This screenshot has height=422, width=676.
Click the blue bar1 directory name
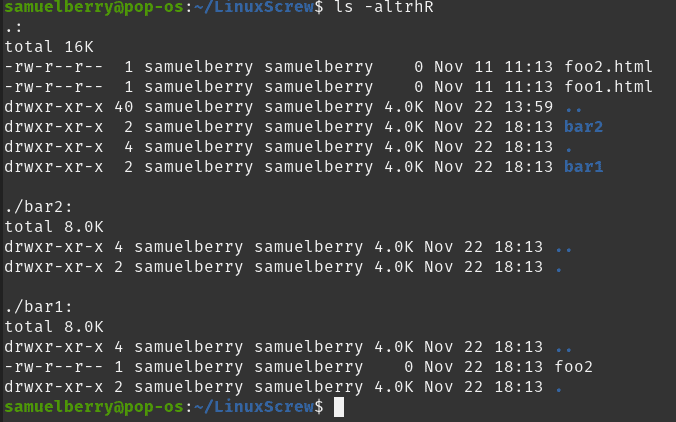coord(583,167)
